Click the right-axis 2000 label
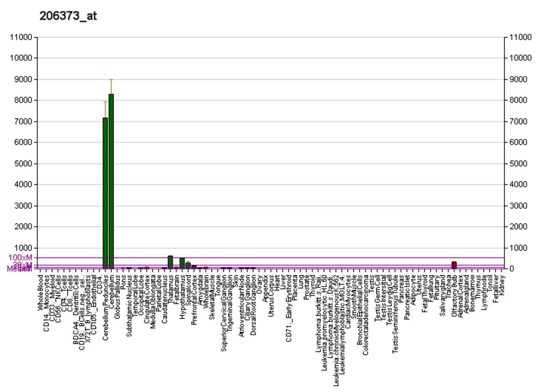 tap(519, 227)
